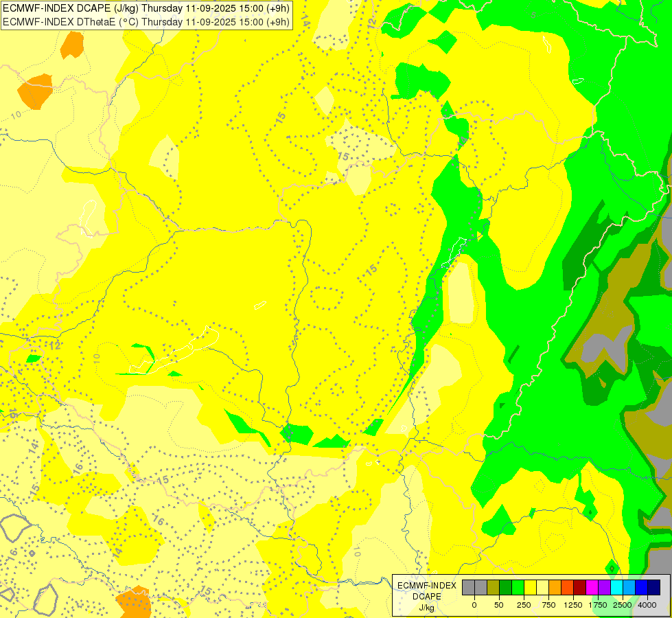Click the medium blue legend swatch
Screen dimensions: 672x618
click(x=642, y=587)
